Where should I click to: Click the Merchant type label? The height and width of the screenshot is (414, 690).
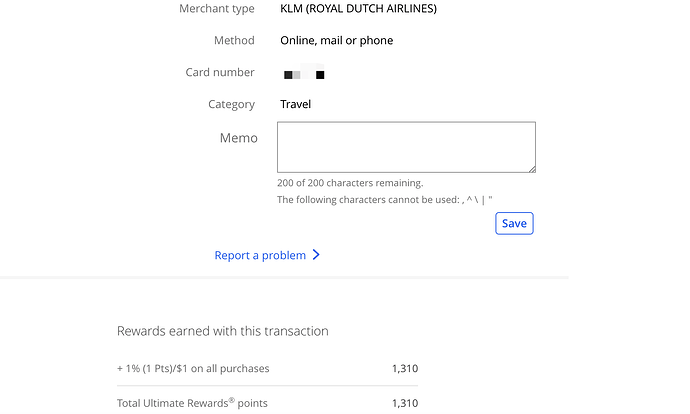tap(216, 9)
